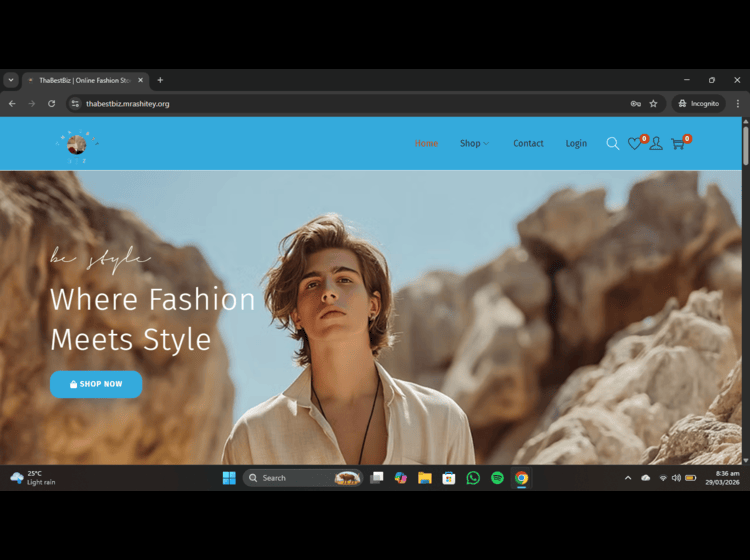750x560 pixels.
Task: Reload the page with refresh icon
Action: 51,104
